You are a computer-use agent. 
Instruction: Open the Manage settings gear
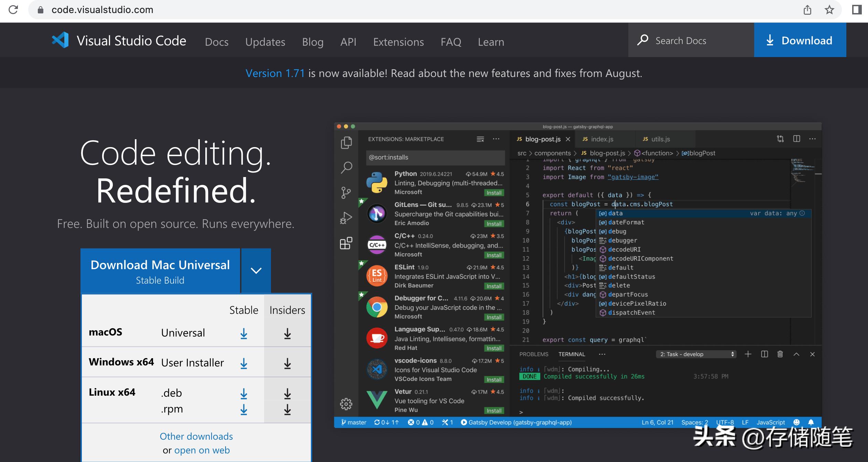[x=346, y=405]
